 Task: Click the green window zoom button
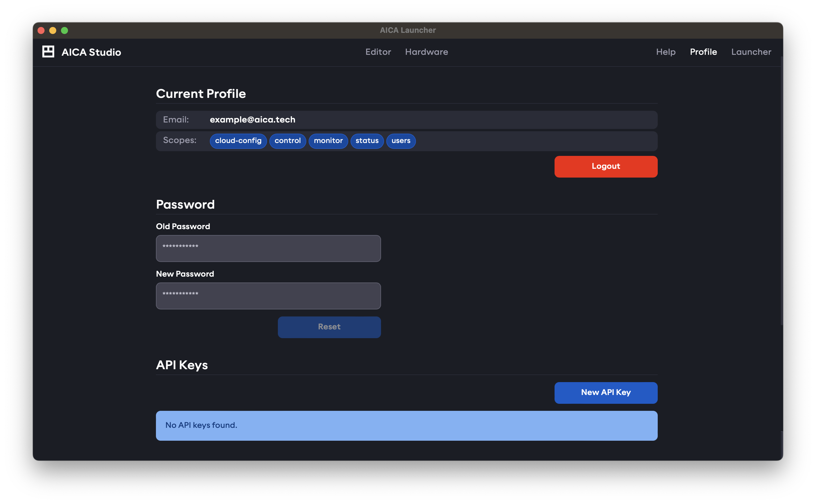click(65, 30)
